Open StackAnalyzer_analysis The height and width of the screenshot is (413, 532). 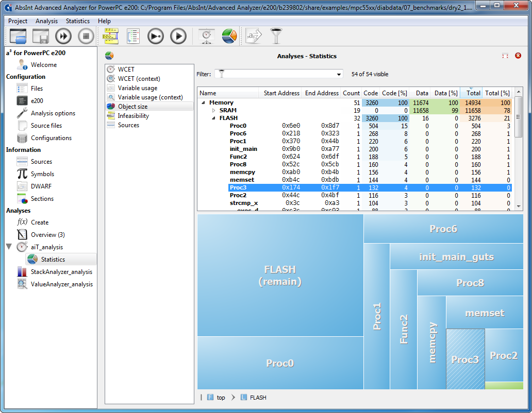pyautogui.click(x=61, y=272)
